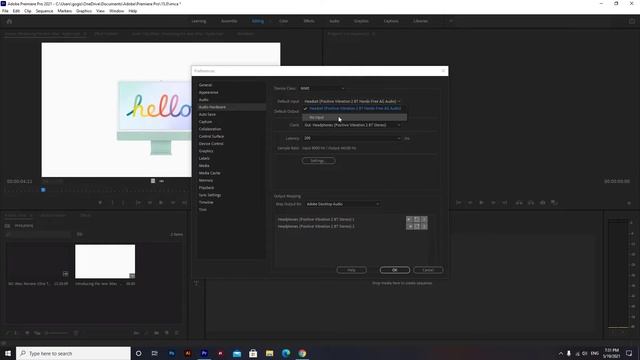Collapse the Default Input dropdown
The width and height of the screenshot is (640, 360).
tap(352, 101)
